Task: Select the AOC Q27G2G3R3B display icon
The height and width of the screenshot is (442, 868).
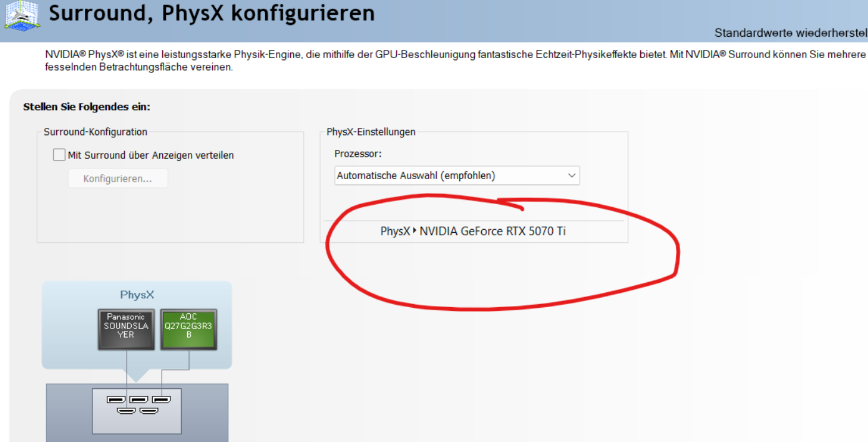Action: click(x=188, y=329)
